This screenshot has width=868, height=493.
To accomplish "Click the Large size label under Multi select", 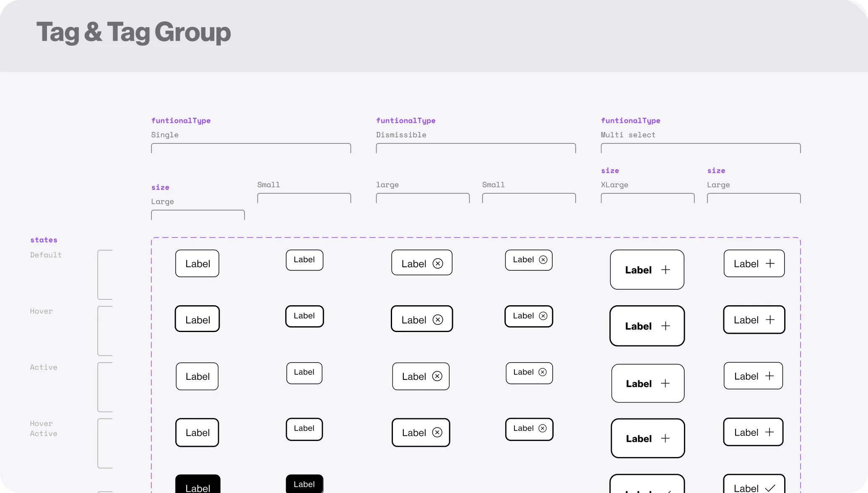I will point(718,185).
